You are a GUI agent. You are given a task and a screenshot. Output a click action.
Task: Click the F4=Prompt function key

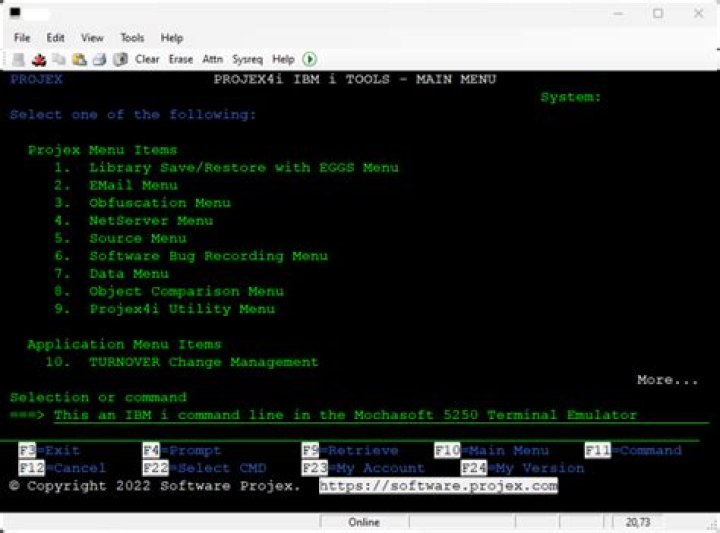pyautogui.click(x=182, y=450)
